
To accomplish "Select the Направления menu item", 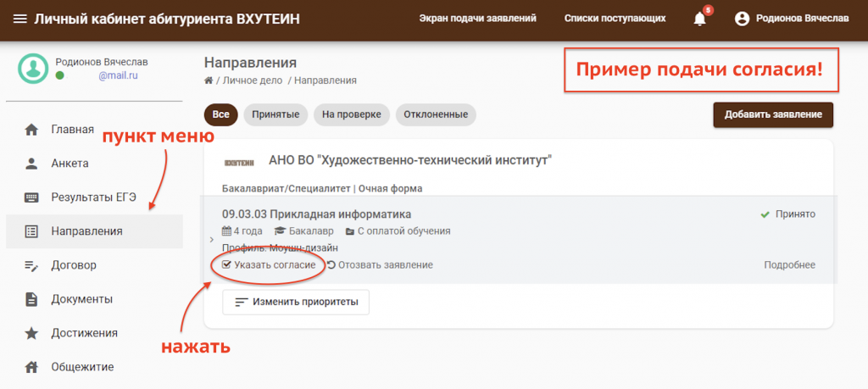I will (94, 231).
